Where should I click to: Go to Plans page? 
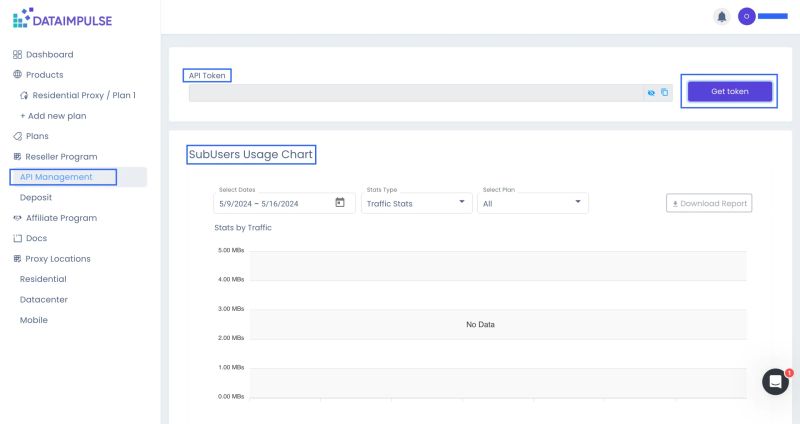click(x=37, y=136)
